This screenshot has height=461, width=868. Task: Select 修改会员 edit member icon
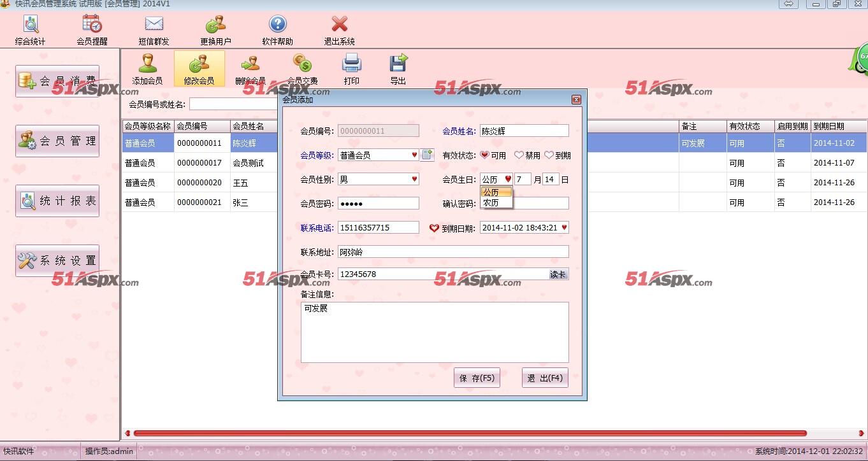pos(199,69)
